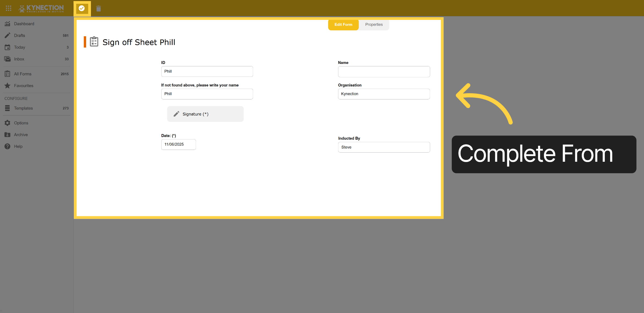Click the Help question mark icon
Image resolution: width=644 pixels, height=313 pixels.
click(8, 146)
